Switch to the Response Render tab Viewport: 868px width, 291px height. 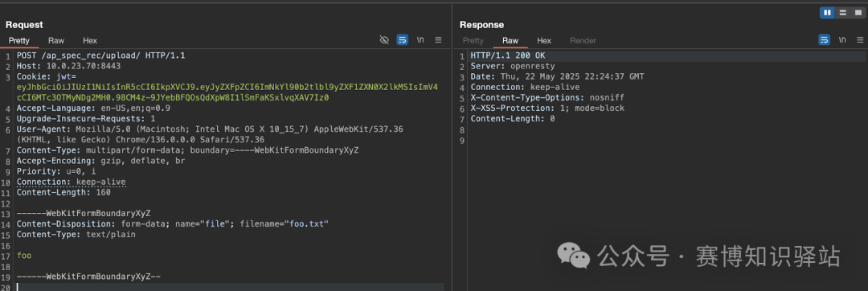pos(583,40)
